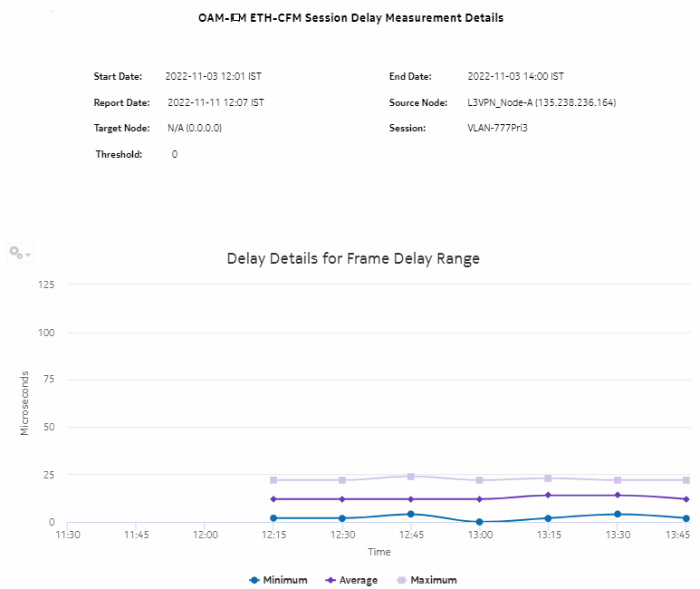The height and width of the screenshot is (589, 700).
Task: Click the Microseconds y-axis label
Action: tap(24, 403)
